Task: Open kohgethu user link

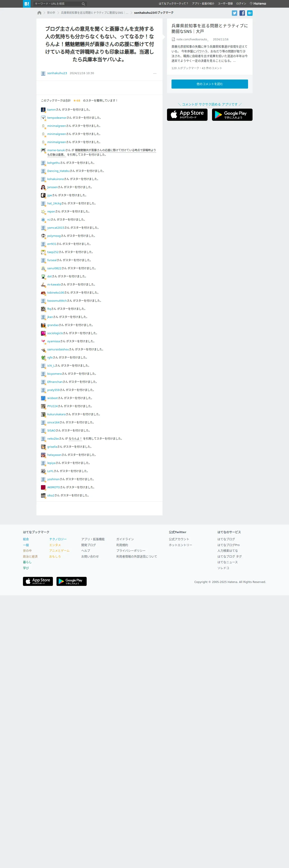Action: coord(54,163)
